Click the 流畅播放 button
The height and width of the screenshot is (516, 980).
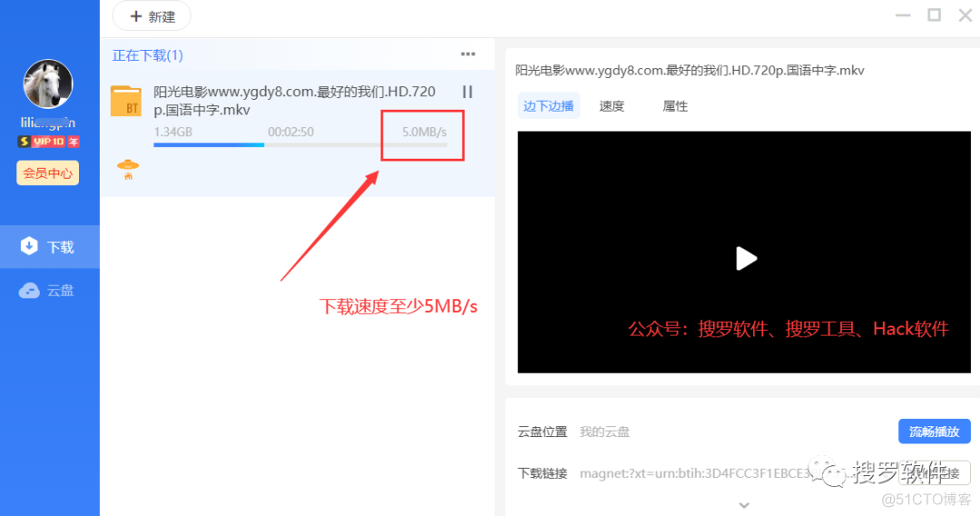pos(935,432)
